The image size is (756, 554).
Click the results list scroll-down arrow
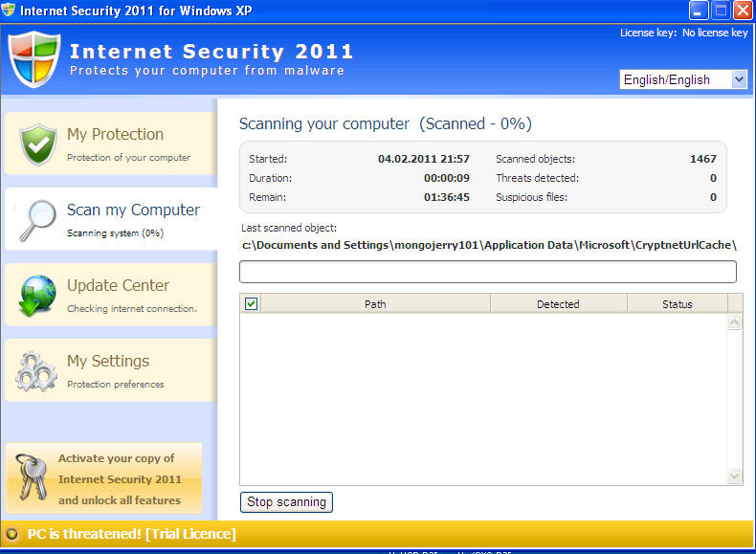[x=734, y=476]
